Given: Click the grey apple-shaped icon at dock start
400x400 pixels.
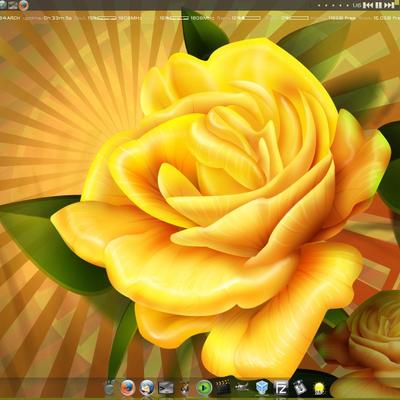Looking at the screenshot, I should pyautogui.click(x=110, y=388).
